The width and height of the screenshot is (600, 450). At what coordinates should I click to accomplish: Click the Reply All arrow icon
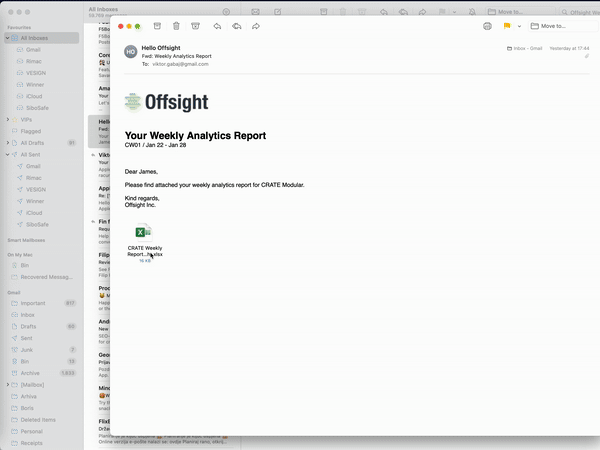point(236,26)
